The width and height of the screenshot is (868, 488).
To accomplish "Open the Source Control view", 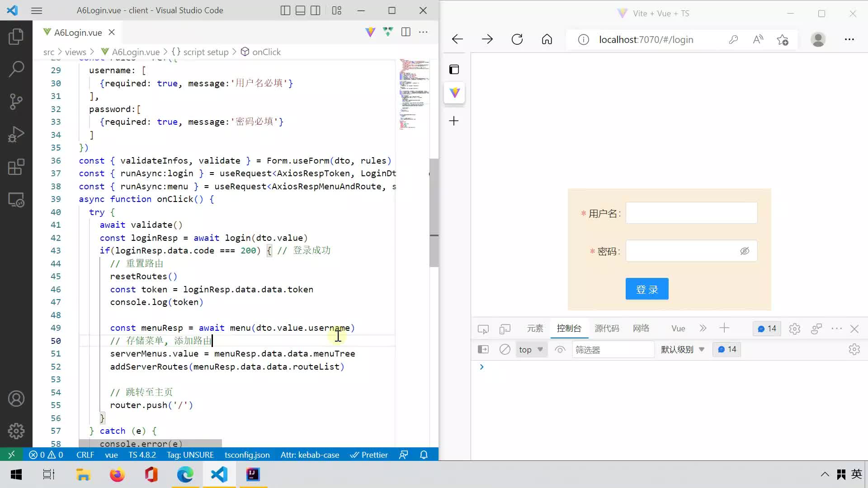I will (x=16, y=102).
